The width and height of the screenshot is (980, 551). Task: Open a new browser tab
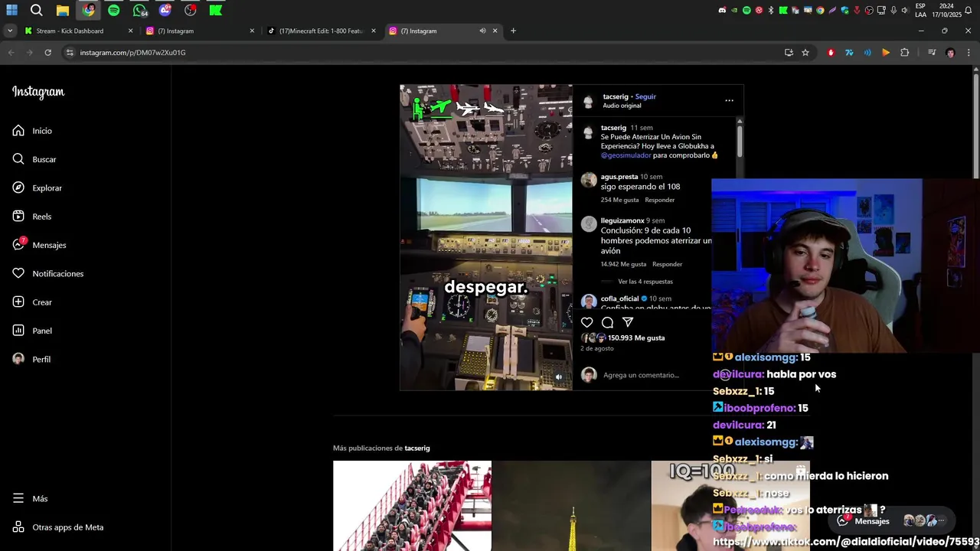[513, 31]
